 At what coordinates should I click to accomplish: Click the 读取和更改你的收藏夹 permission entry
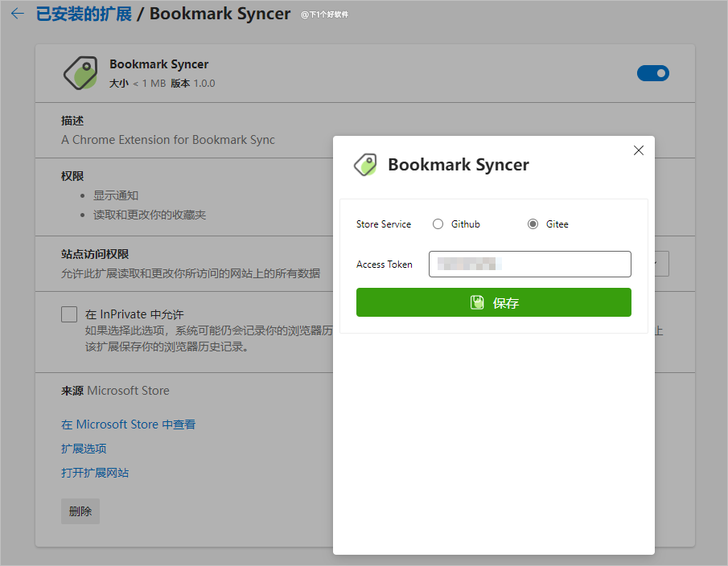pyautogui.click(x=150, y=215)
